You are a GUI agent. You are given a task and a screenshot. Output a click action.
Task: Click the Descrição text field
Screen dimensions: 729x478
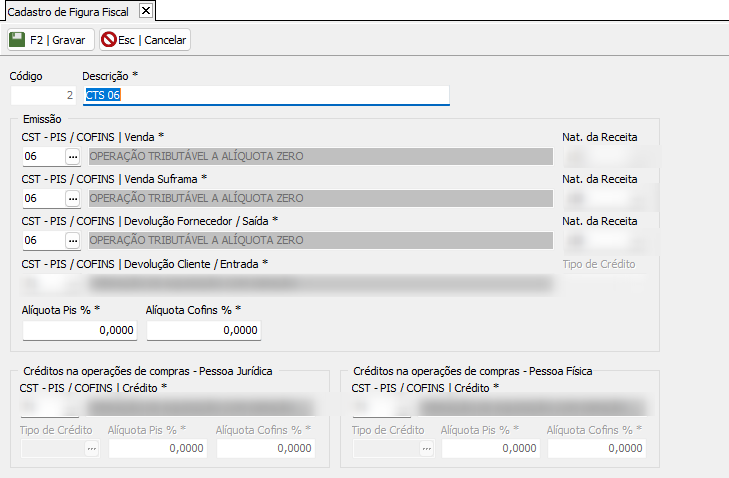pos(265,95)
